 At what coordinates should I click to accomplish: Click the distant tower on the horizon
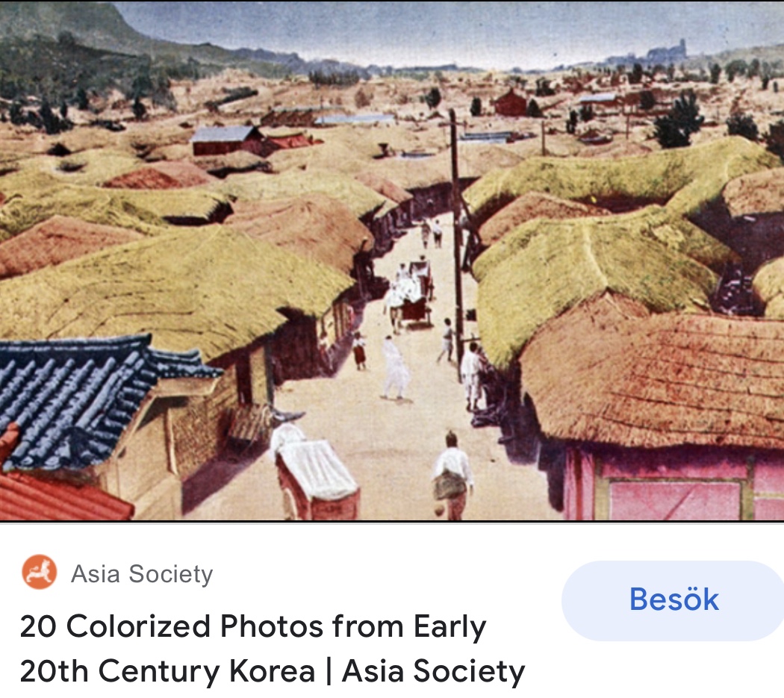click(669, 52)
